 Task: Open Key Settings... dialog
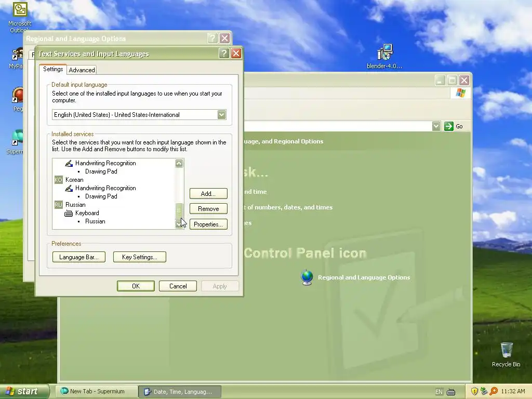pyautogui.click(x=139, y=257)
